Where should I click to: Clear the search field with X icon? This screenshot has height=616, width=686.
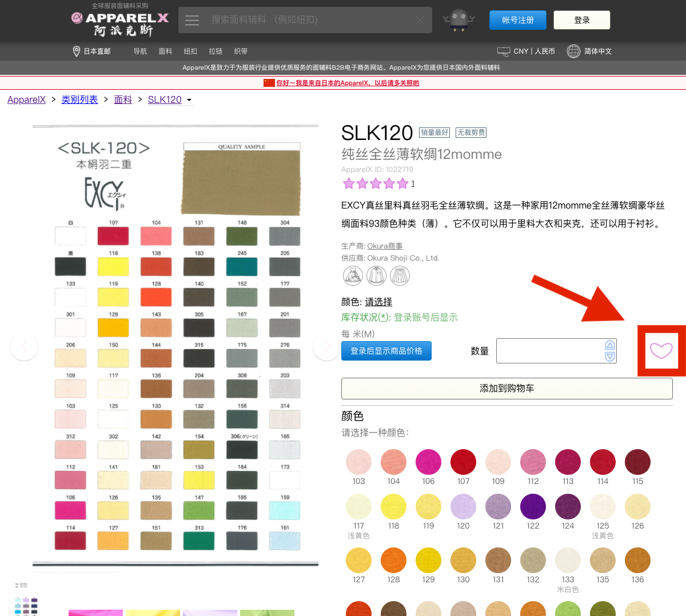point(420,20)
